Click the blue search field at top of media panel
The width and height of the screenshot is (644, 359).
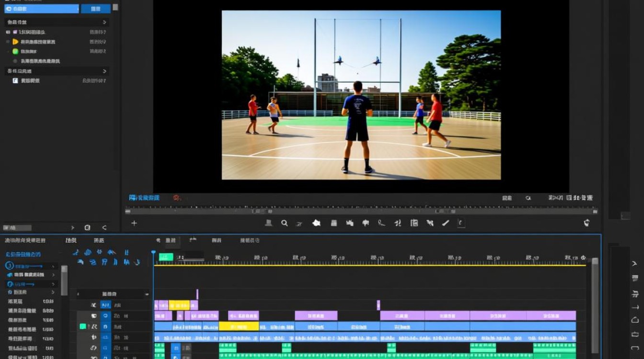(x=41, y=9)
